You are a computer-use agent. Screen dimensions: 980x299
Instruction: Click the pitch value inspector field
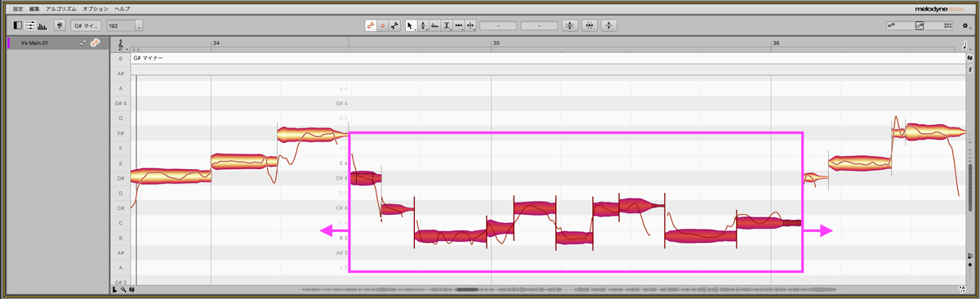(498, 26)
